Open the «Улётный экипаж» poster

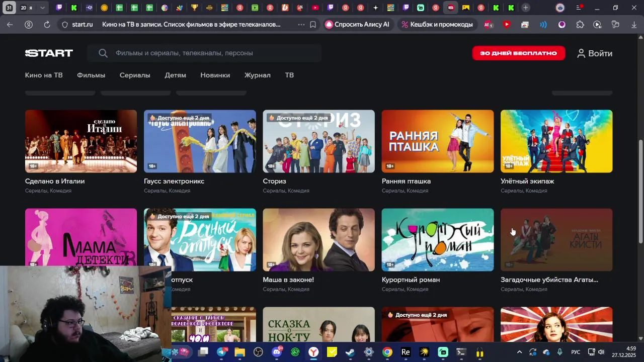556,141
